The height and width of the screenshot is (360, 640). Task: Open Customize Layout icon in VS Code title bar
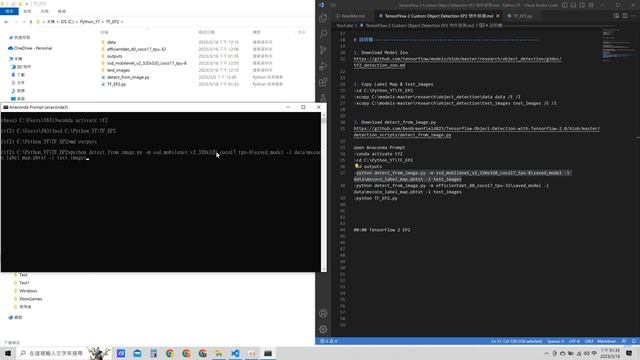[x=591, y=5]
